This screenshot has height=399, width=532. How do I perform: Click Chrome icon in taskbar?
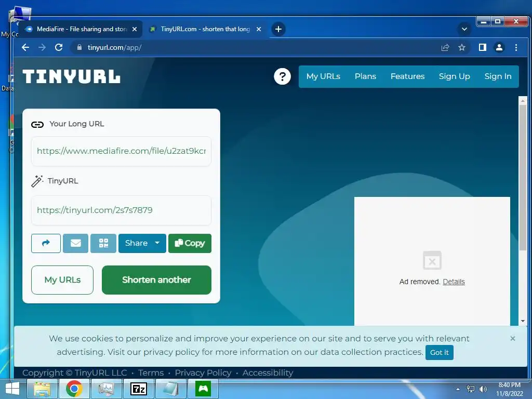tap(74, 389)
